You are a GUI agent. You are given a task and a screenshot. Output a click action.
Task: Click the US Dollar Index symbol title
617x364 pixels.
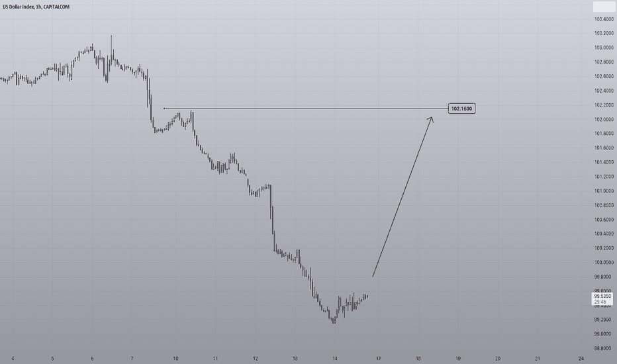[x=36, y=7]
